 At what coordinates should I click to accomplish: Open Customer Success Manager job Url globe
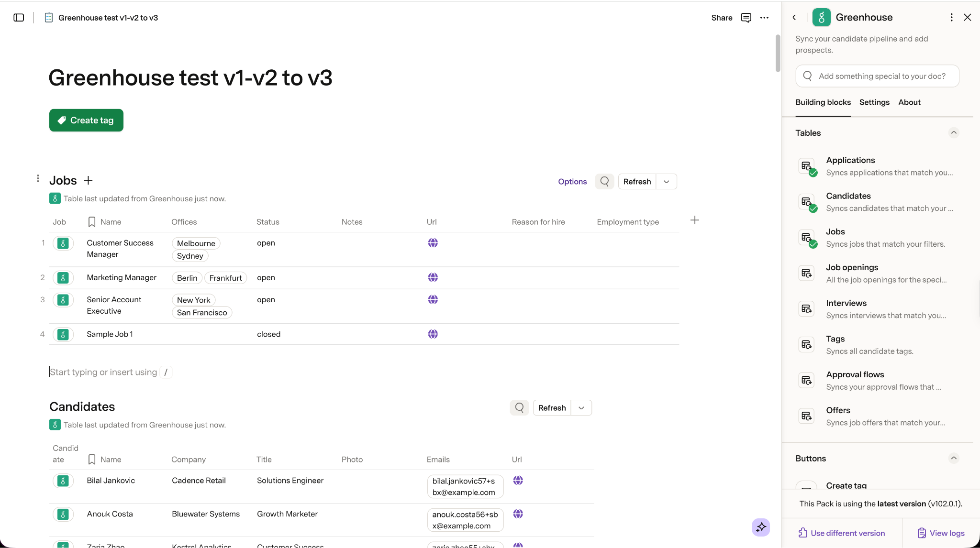pos(433,243)
